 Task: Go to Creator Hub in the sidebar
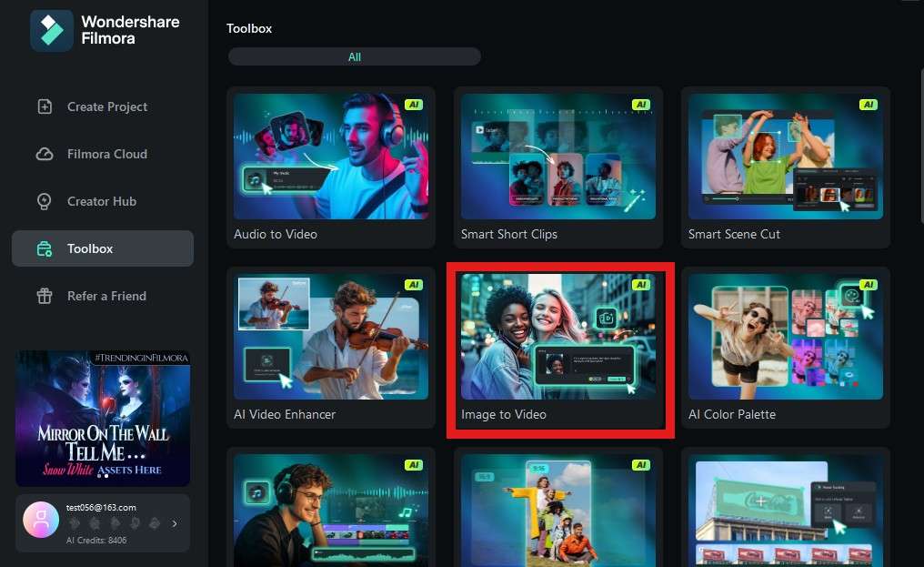coord(103,201)
